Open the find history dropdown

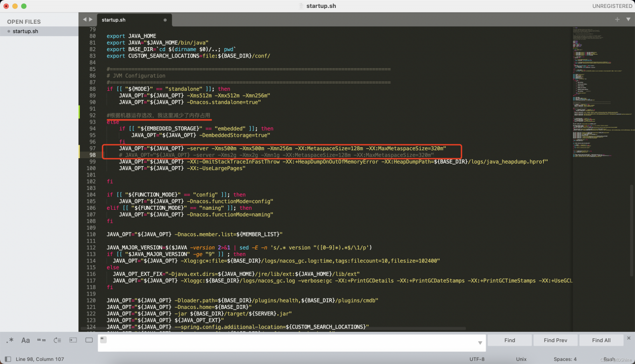(480, 343)
